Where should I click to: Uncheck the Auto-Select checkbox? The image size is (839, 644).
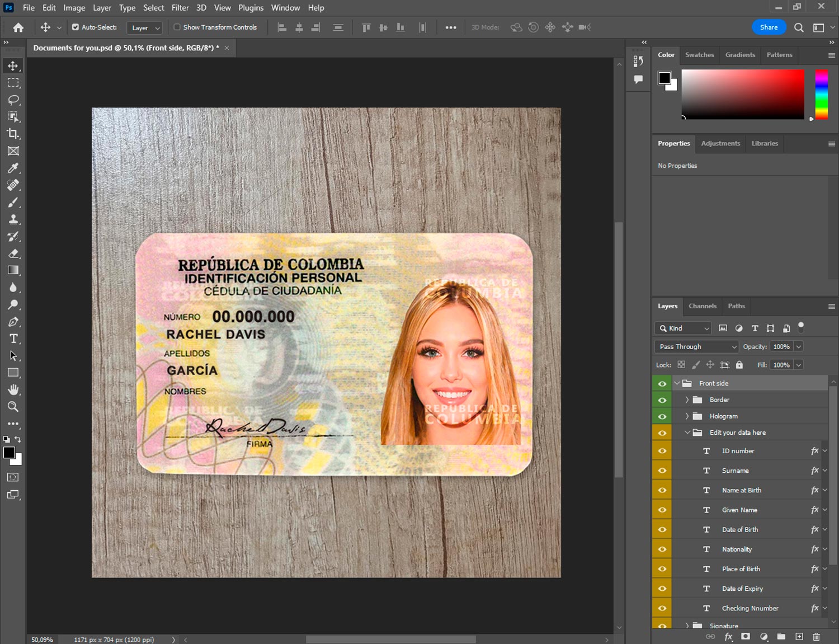pos(76,27)
